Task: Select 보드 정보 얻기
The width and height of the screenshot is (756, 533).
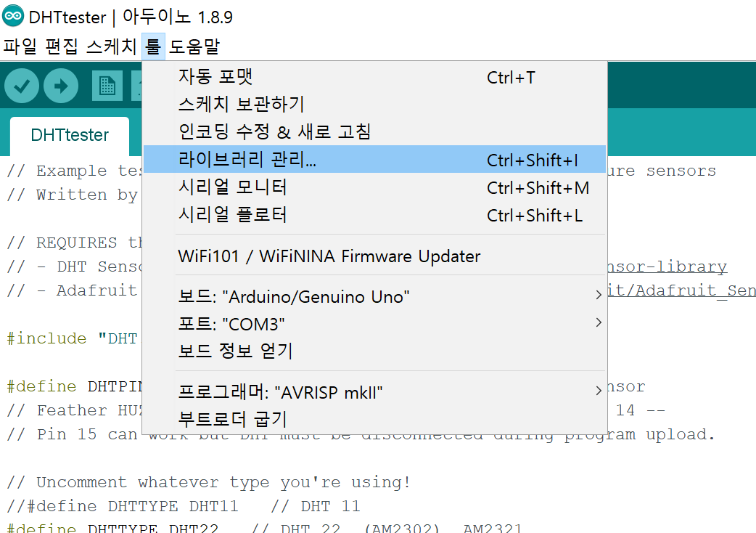Action: pyautogui.click(x=374, y=351)
